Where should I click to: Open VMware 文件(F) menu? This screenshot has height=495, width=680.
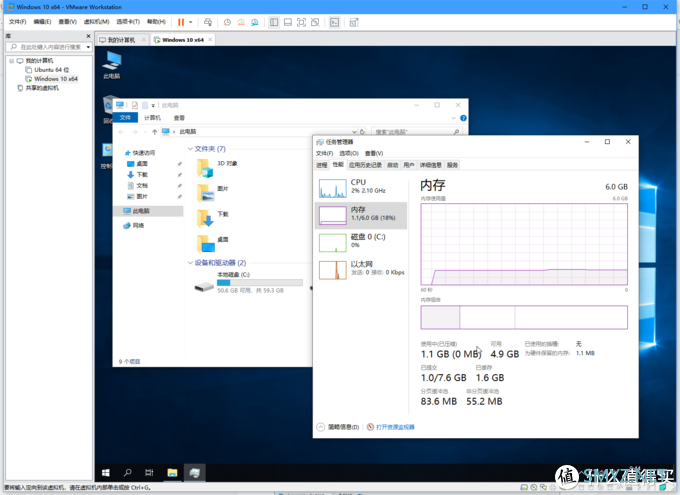[17, 22]
